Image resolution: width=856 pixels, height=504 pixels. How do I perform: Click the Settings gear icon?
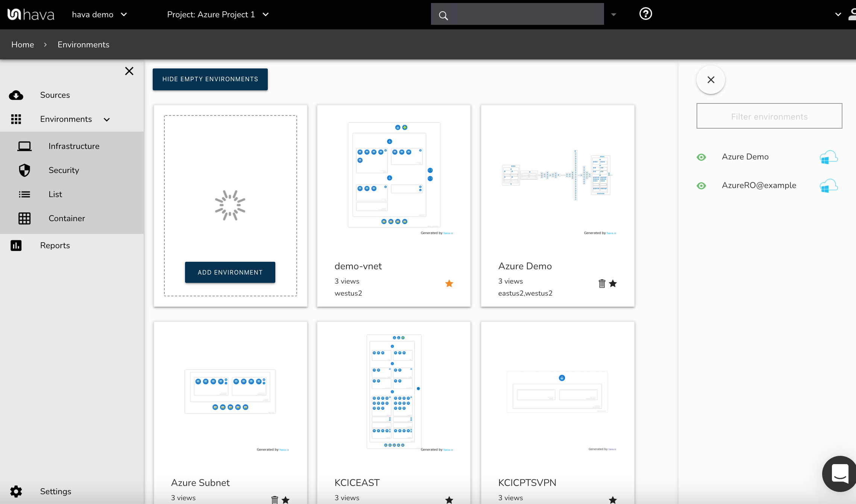tap(16, 491)
